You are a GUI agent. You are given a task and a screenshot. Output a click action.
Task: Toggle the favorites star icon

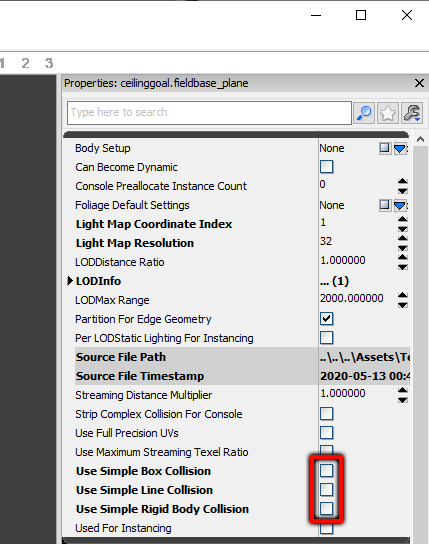388,113
